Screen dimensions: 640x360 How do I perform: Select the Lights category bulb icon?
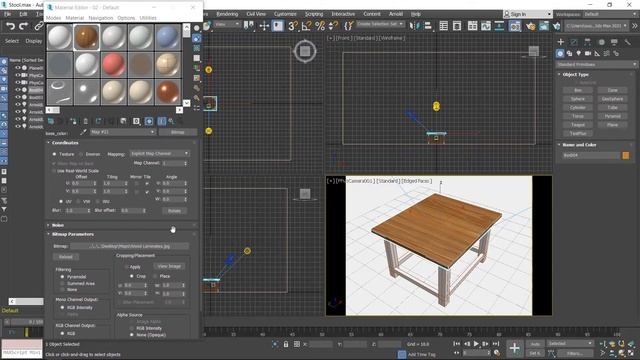[578, 53]
